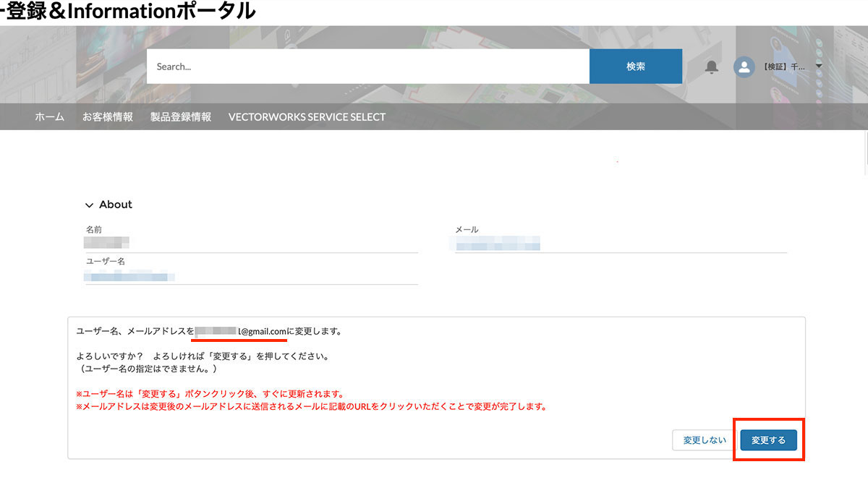Click the About section heading text
The image size is (868, 493).
116,205
